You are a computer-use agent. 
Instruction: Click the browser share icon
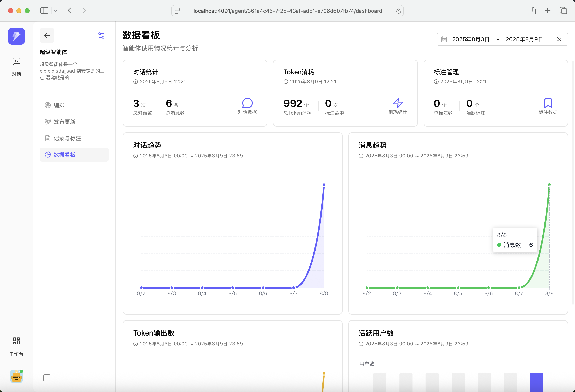tap(533, 10)
